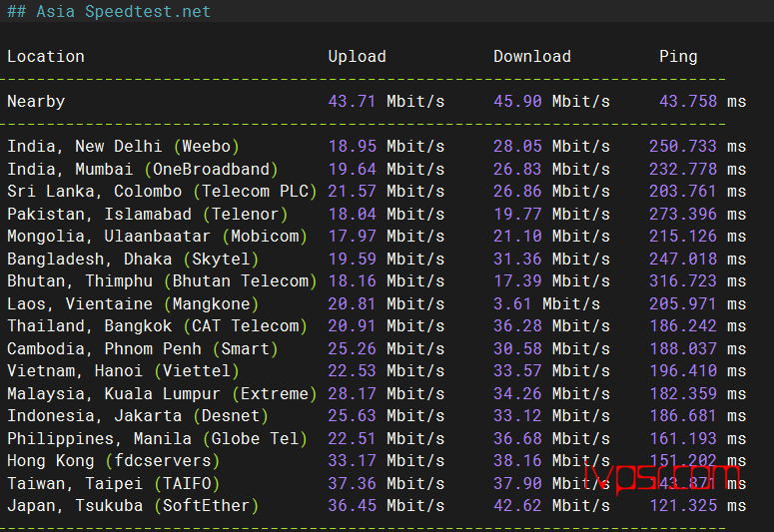Click Islamabad ping value 273.396
Screen dimensions: 774x532
[x=683, y=215]
